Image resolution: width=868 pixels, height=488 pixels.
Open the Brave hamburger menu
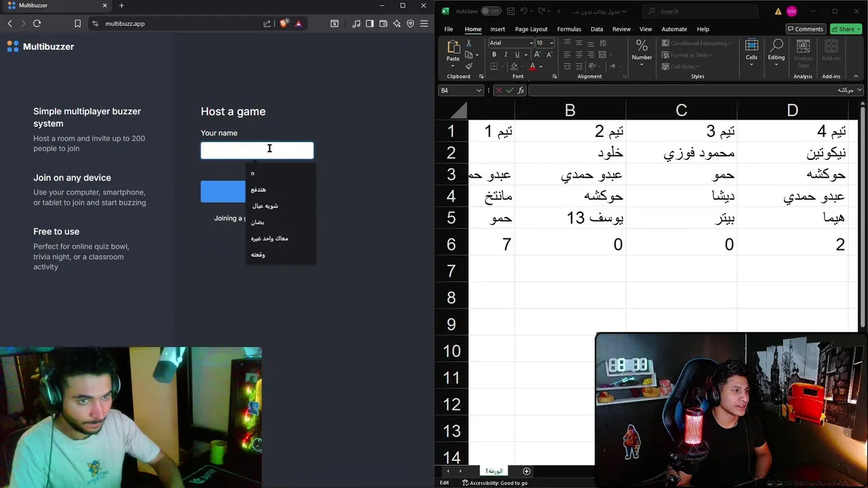coord(424,24)
